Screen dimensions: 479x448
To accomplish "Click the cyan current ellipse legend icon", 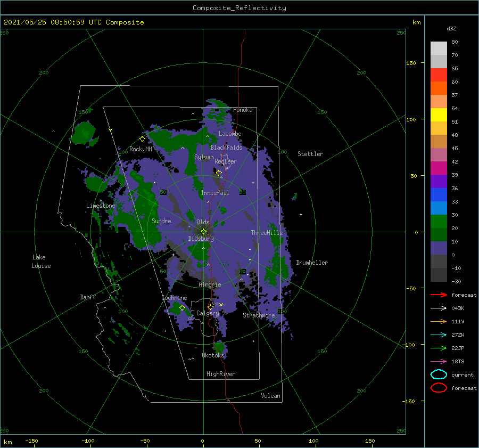I will [439, 374].
